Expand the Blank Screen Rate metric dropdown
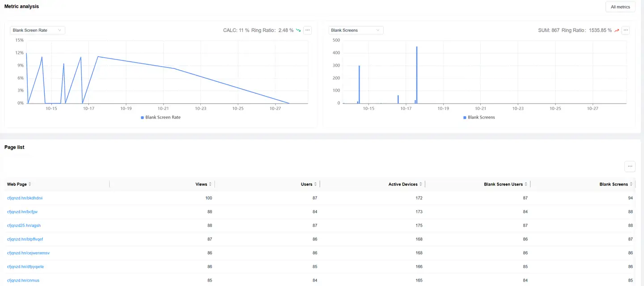 pyautogui.click(x=38, y=30)
